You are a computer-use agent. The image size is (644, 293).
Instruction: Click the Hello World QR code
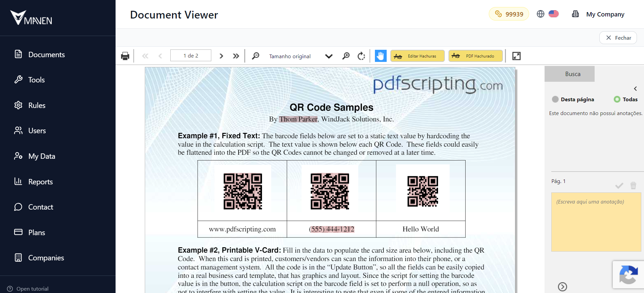click(x=423, y=191)
